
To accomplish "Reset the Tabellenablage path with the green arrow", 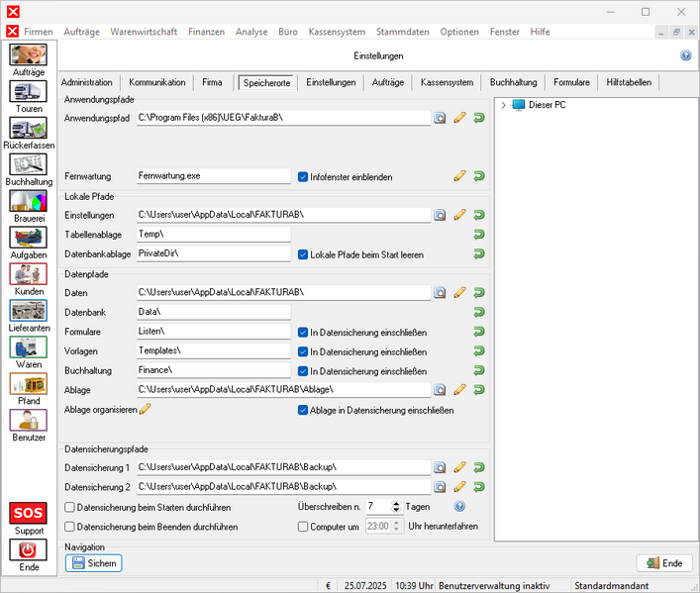I will click(479, 235).
